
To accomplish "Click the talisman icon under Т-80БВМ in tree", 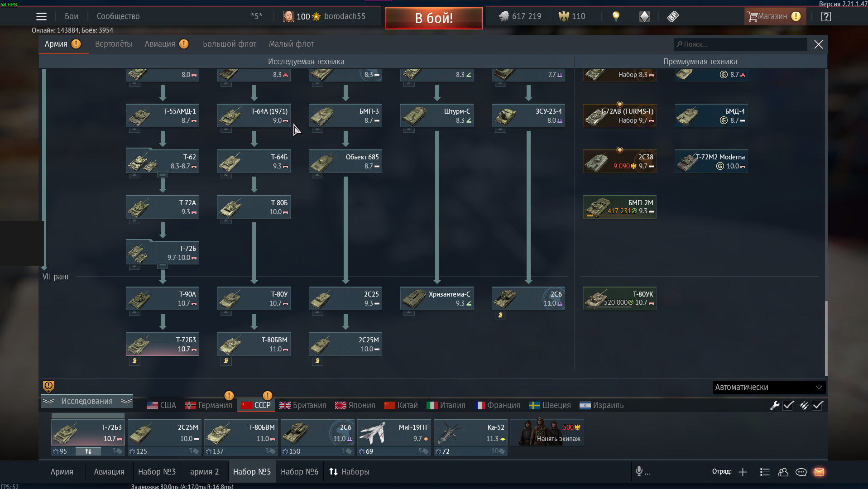I will (x=226, y=361).
